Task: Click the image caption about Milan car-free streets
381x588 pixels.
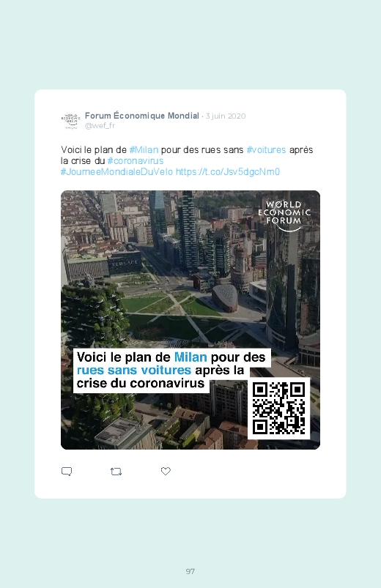Action: click(171, 370)
